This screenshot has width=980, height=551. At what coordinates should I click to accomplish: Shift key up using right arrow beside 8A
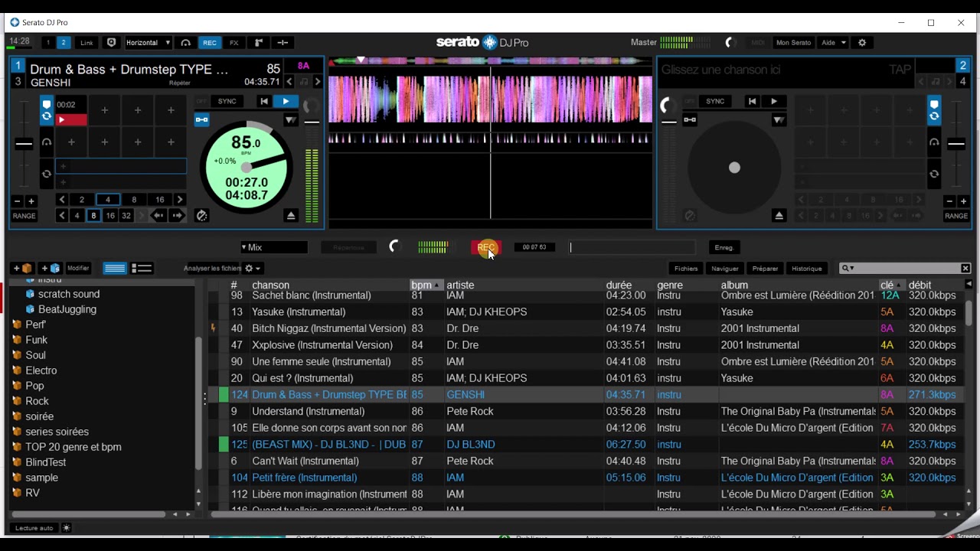pos(318,82)
